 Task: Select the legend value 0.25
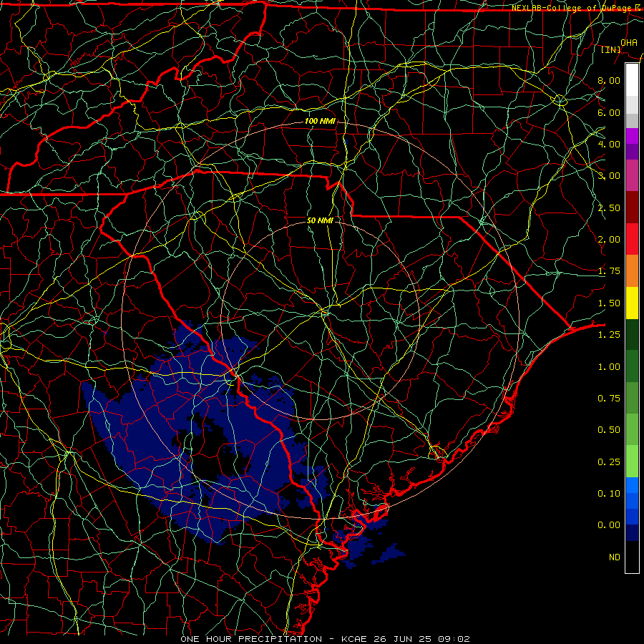(609, 462)
